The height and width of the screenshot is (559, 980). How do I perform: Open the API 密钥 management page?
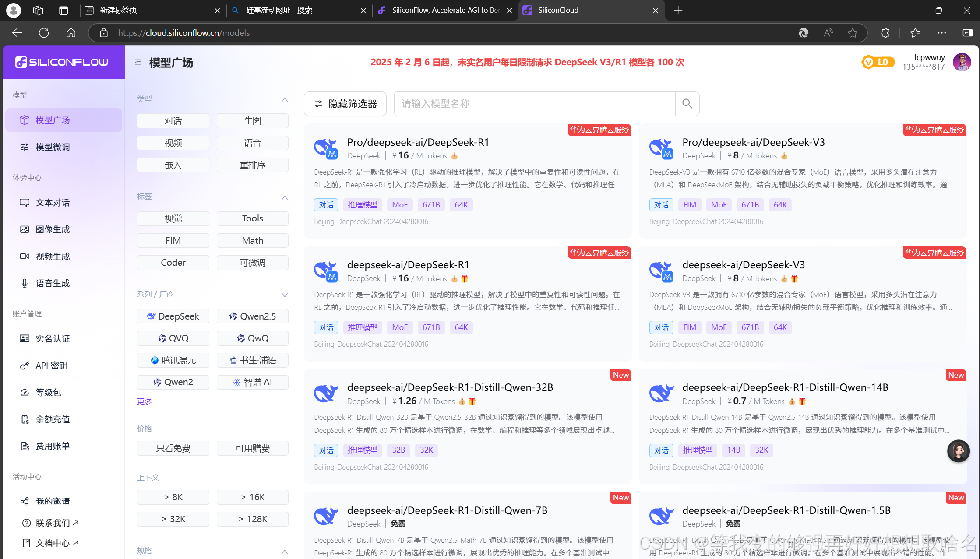pos(51,365)
